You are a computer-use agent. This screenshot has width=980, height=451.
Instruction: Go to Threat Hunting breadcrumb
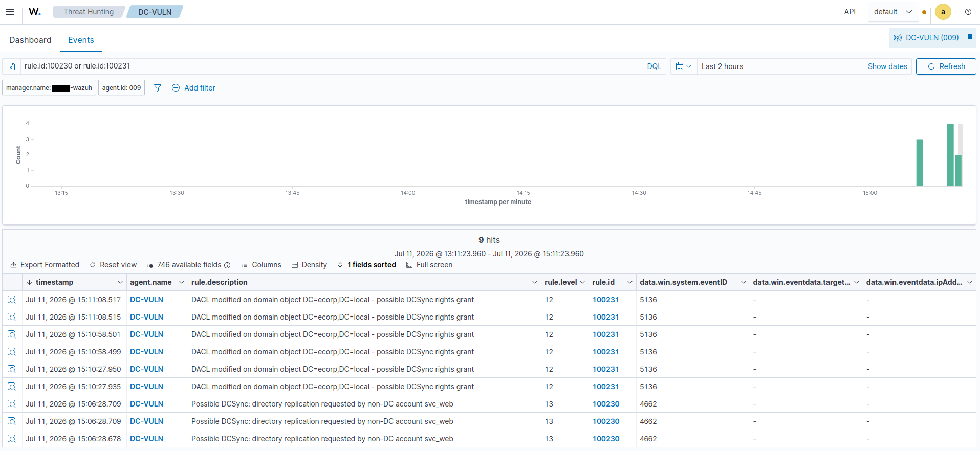pos(89,12)
